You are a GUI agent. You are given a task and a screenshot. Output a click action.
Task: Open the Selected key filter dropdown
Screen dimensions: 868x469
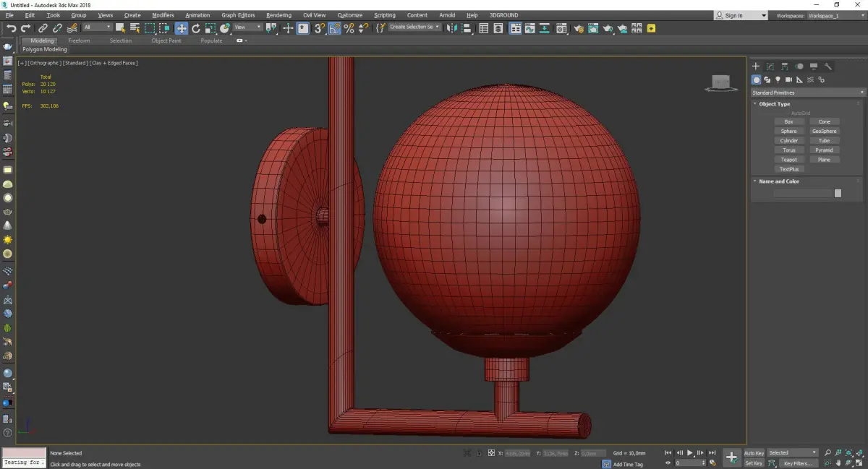pos(793,453)
